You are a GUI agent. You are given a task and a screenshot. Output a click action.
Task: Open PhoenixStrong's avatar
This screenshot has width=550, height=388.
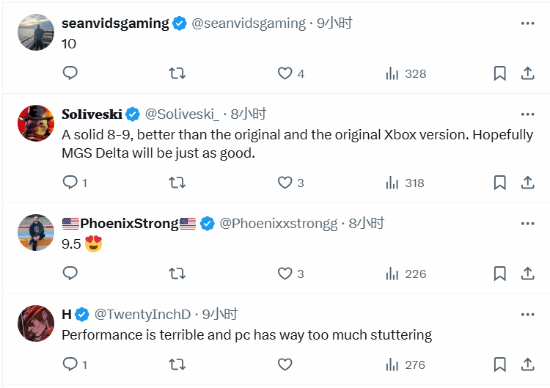tap(36, 232)
